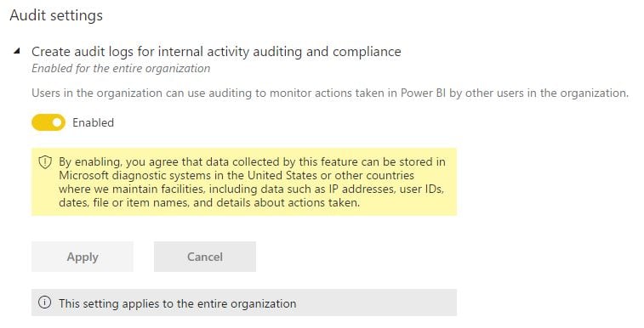This screenshot has width=644, height=328.
Task: Cancel the audit setting changes
Action: pyautogui.click(x=205, y=257)
